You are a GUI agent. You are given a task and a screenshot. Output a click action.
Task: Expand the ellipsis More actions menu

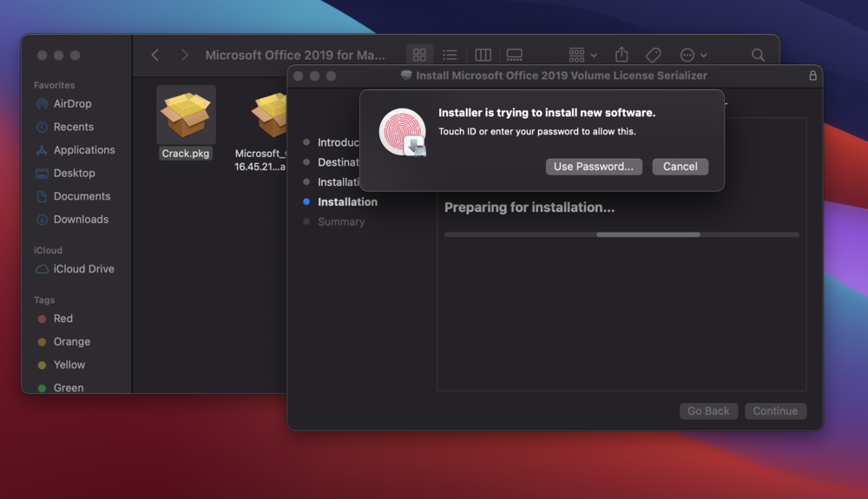coord(693,55)
